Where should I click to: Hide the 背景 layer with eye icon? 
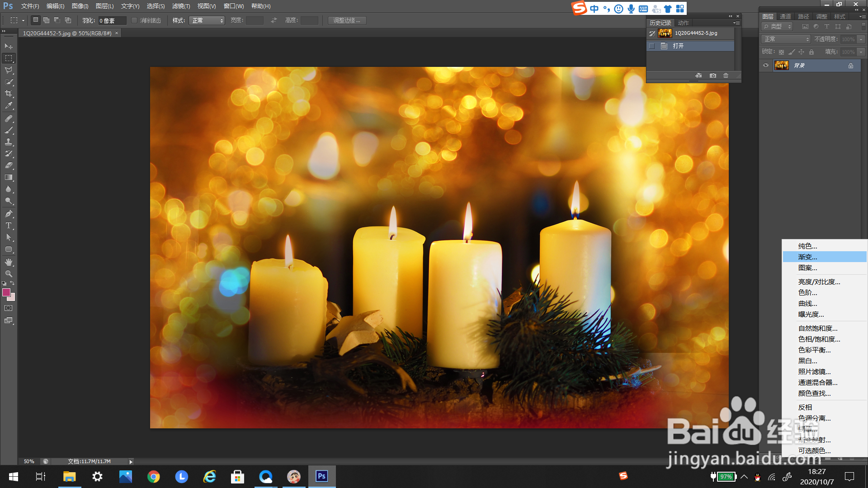point(766,66)
